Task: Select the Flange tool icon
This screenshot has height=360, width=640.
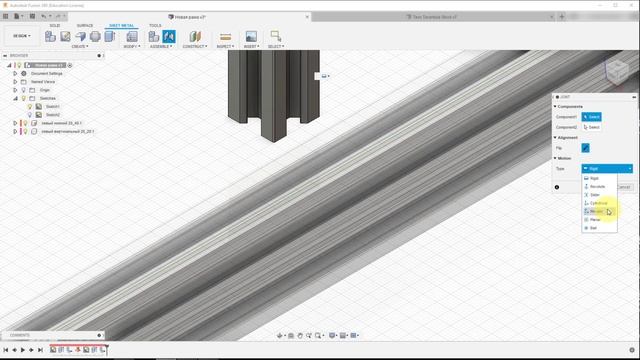Action: tap(80, 36)
